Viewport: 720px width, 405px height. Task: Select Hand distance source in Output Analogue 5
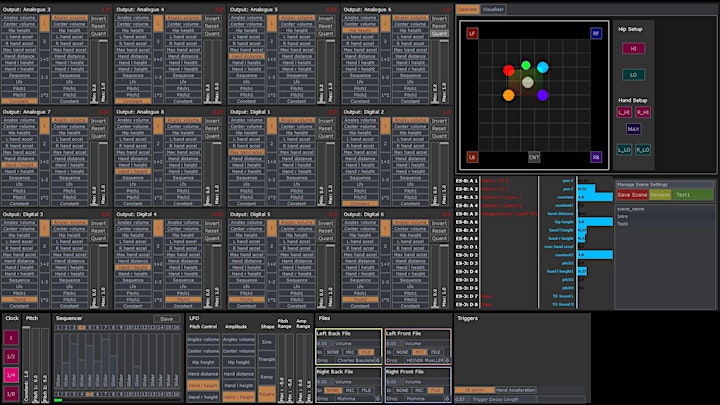pos(246,56)
